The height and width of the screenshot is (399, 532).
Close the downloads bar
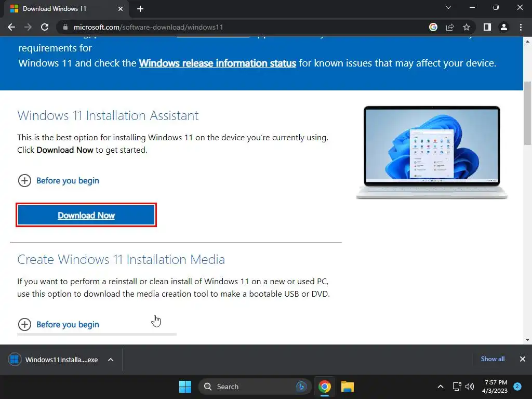(523, 359)
